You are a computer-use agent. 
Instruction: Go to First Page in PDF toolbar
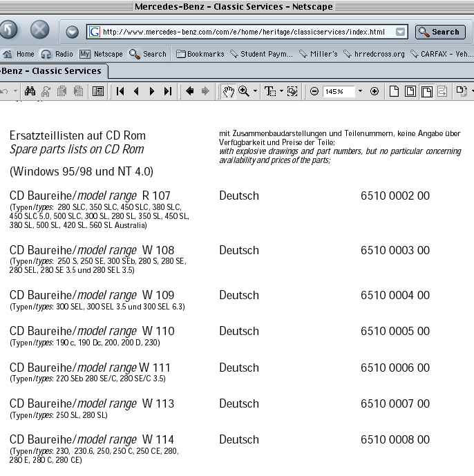pyautogui.click(x=120, y=91)
